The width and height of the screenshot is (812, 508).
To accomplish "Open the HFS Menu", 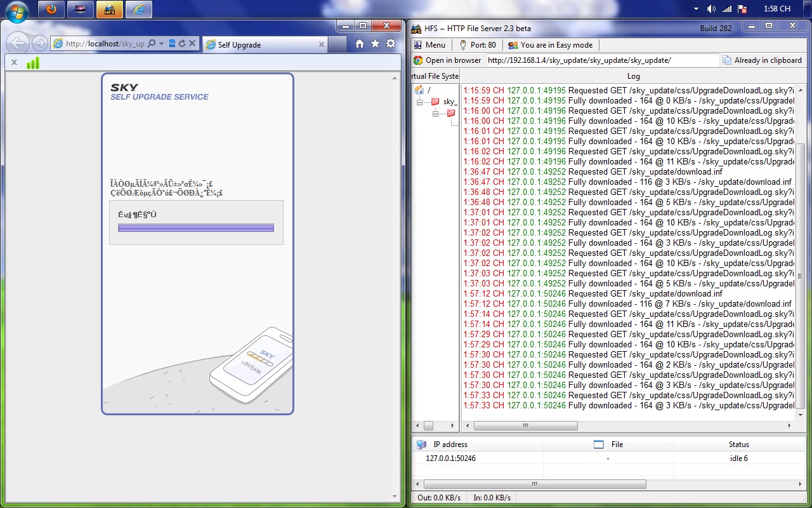I will pyautogui.click(x=429, y=45).
